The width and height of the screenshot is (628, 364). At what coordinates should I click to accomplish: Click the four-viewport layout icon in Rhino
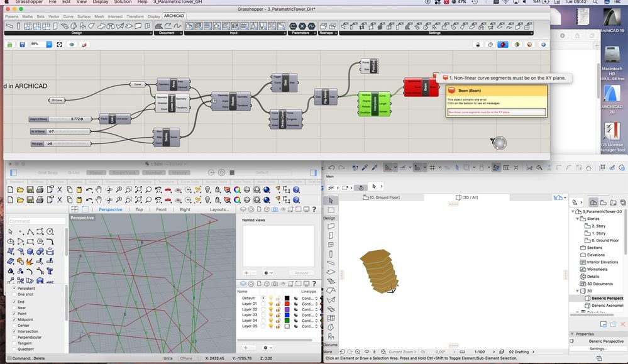pyautogui.click(x=76, y=209)
